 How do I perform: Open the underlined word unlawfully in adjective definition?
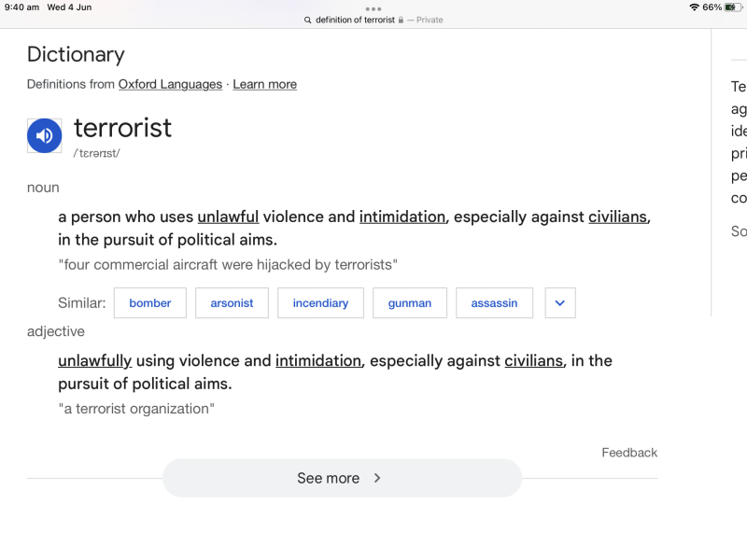tap(94, 360)
